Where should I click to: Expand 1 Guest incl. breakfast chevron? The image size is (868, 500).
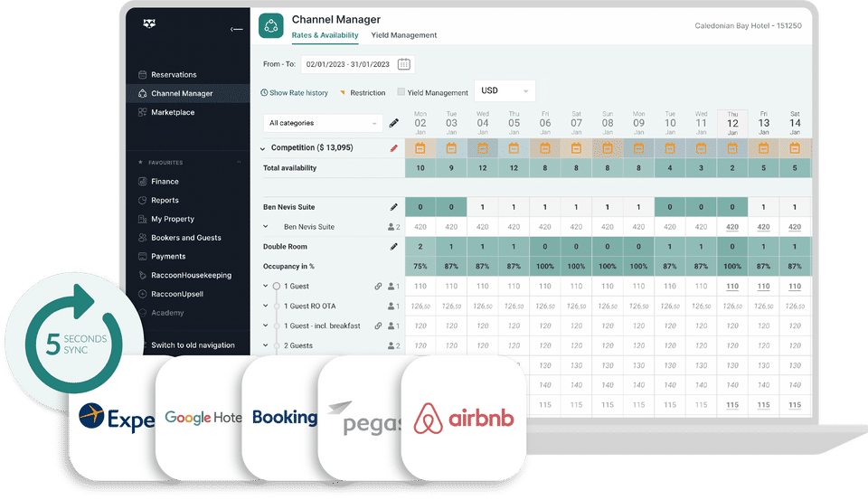pos(266,325)
